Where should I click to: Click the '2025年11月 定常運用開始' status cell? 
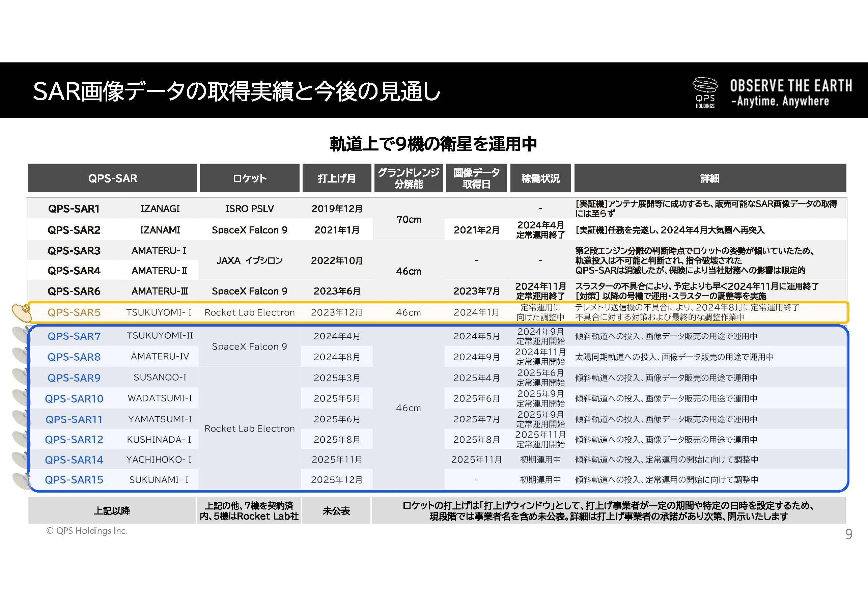pyautogui.click(x=540, y=439)
